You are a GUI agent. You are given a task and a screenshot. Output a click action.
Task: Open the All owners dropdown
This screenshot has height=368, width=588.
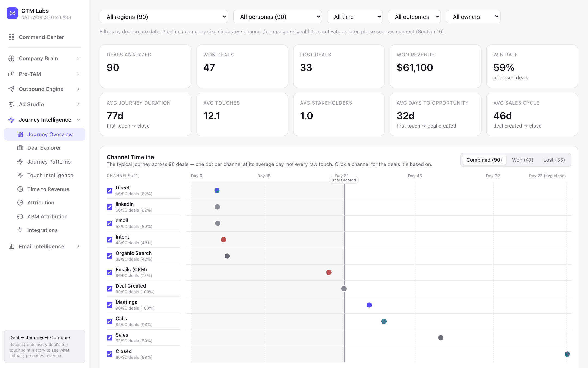coord(473,17)
